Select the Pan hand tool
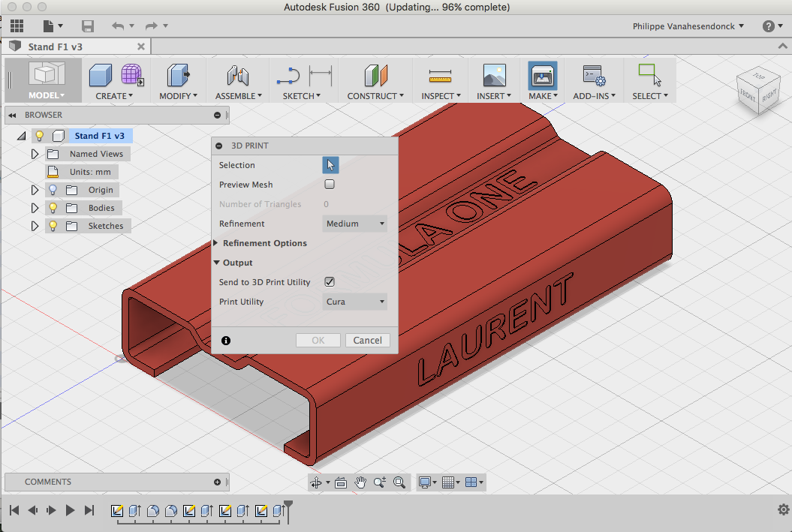The height and width of the screenshot is (532, 792). click(360, 482)
